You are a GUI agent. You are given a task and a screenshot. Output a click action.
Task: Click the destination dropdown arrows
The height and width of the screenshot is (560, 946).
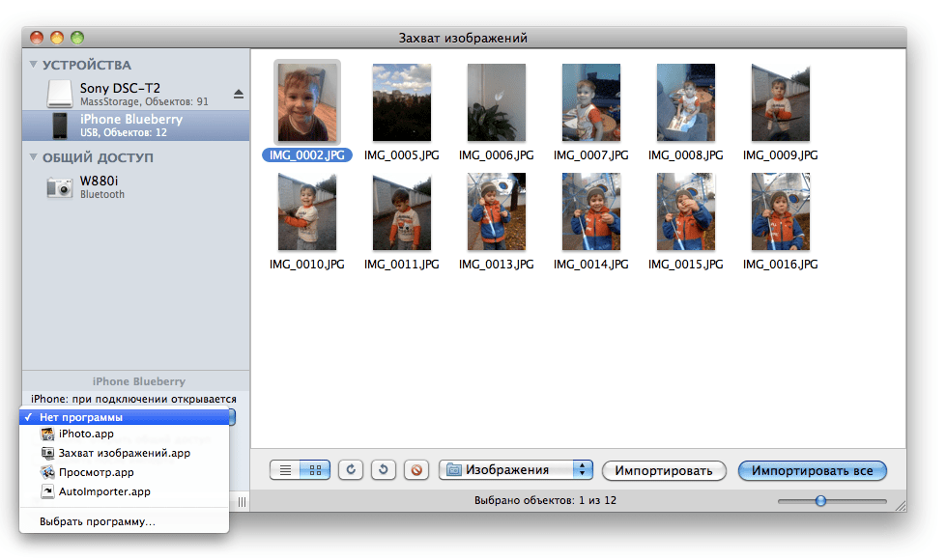coord(583,470)
